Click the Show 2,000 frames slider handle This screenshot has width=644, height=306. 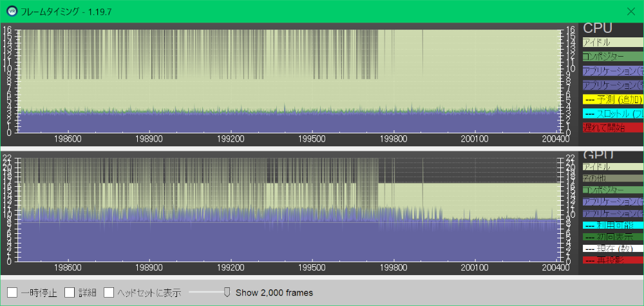point(227,292)
